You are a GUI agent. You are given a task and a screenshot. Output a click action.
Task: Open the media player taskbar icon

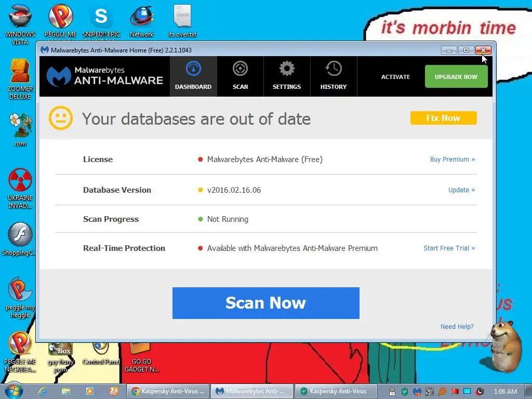click(x=89, y=391)
